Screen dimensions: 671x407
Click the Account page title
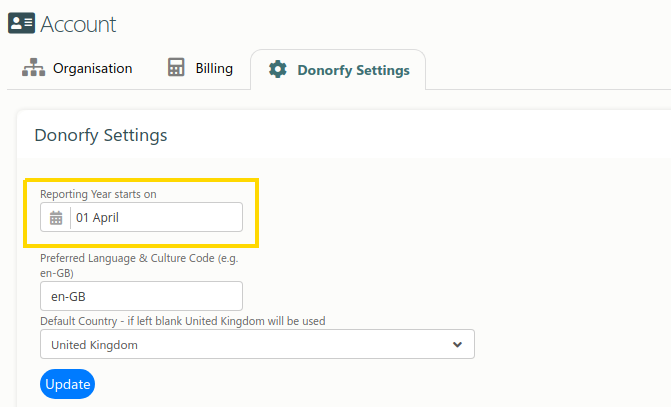pos(78,24)
